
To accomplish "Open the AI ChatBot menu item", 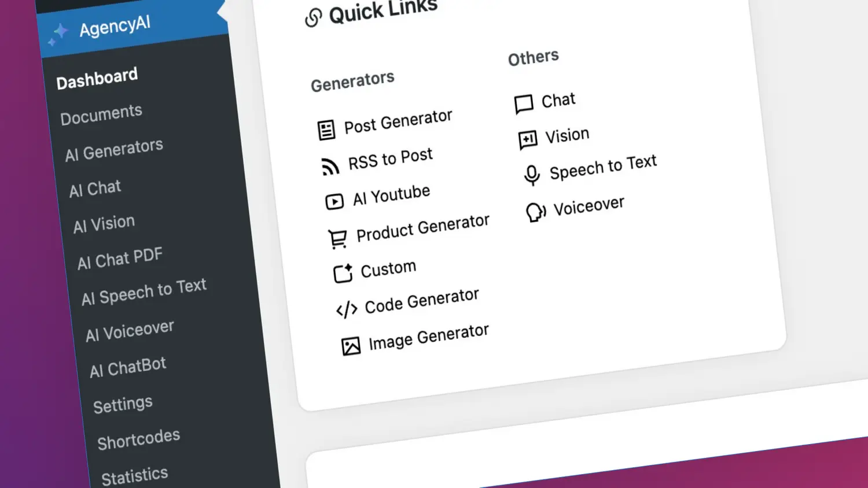I will coord(128,368).
